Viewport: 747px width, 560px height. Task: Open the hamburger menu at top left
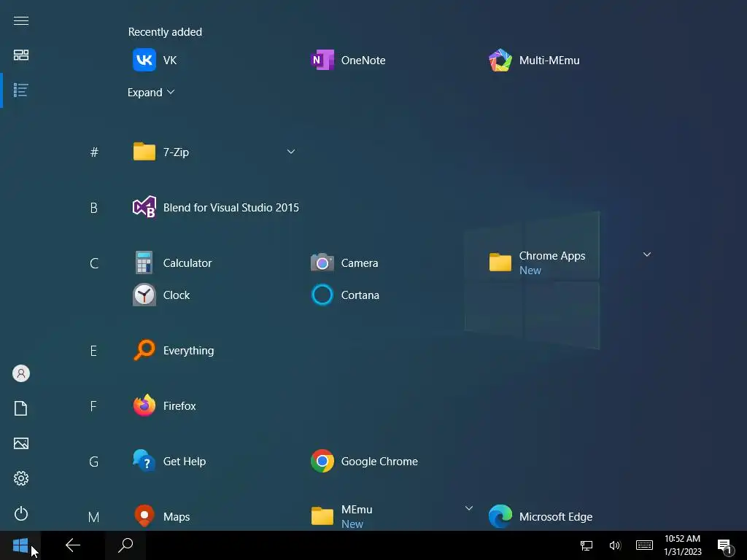[21, 20]
